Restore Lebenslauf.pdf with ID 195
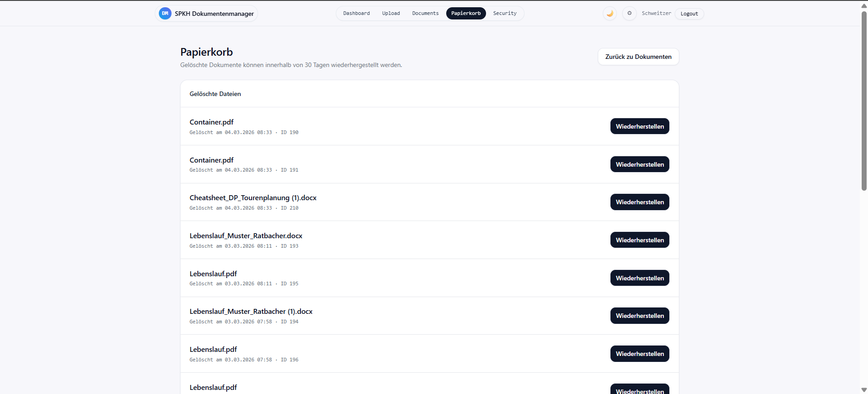The height and width of the screenshot is (394, 868). [x=639, y=278]
